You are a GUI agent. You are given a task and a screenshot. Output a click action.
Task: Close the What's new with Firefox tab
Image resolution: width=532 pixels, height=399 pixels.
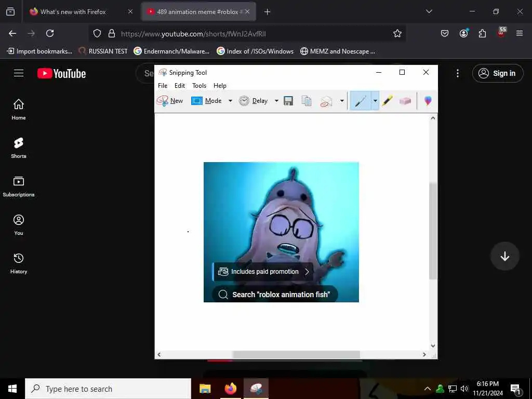coord(130,11)
